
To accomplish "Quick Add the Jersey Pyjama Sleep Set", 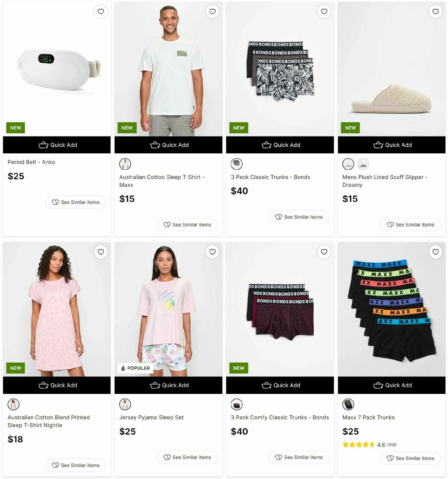I will click(x=168, y=385).
